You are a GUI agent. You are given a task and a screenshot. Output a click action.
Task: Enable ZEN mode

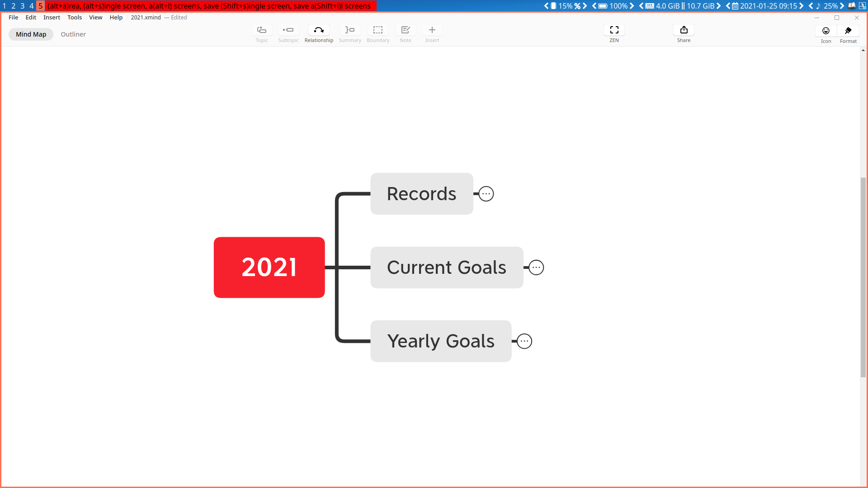point(614,33)
